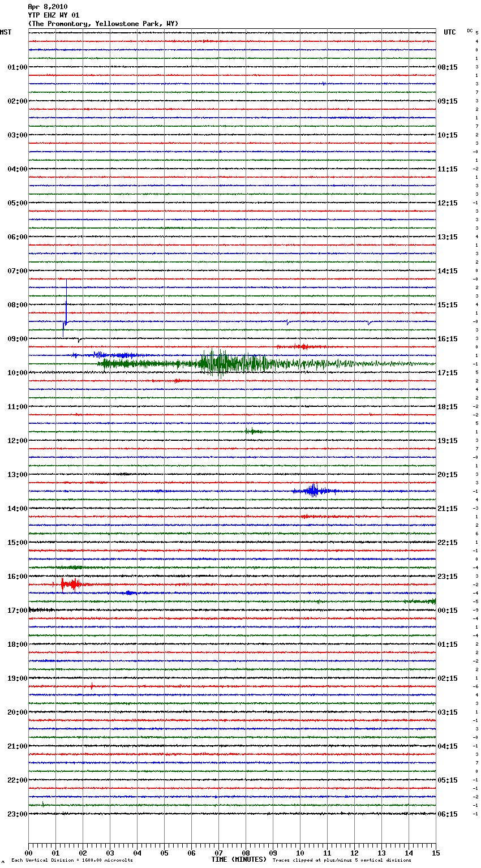Click the 08:15 UTC time label

(x=448, y=67)
